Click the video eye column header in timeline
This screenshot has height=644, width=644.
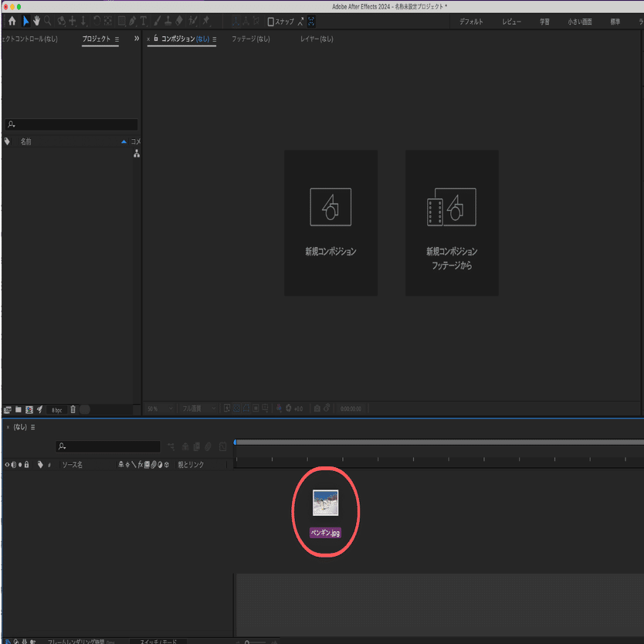(x=7, y=465)
